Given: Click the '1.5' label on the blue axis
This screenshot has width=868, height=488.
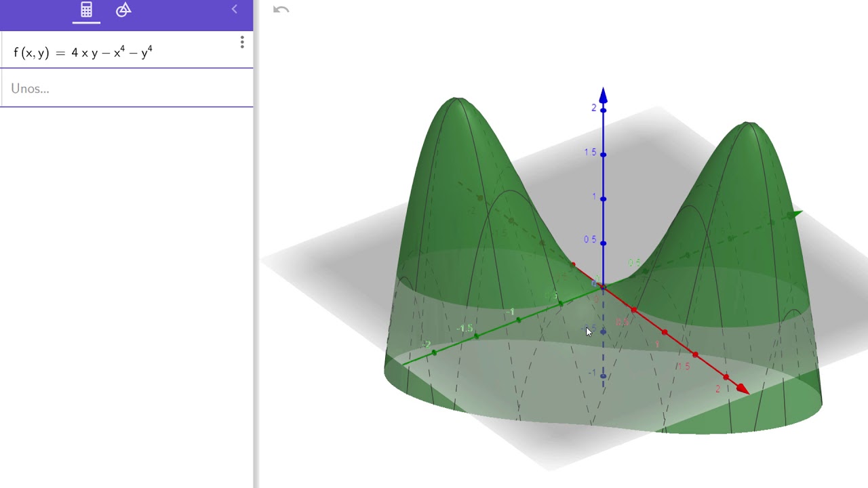Looking at the screenshot, I should click(590, 152).
